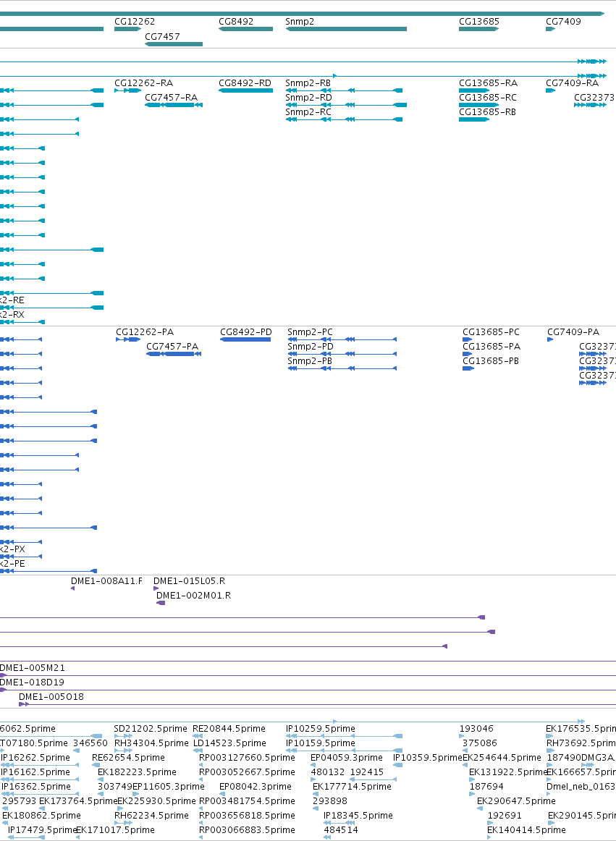Click the IP10359.5prime EST label

pos(428,757)
